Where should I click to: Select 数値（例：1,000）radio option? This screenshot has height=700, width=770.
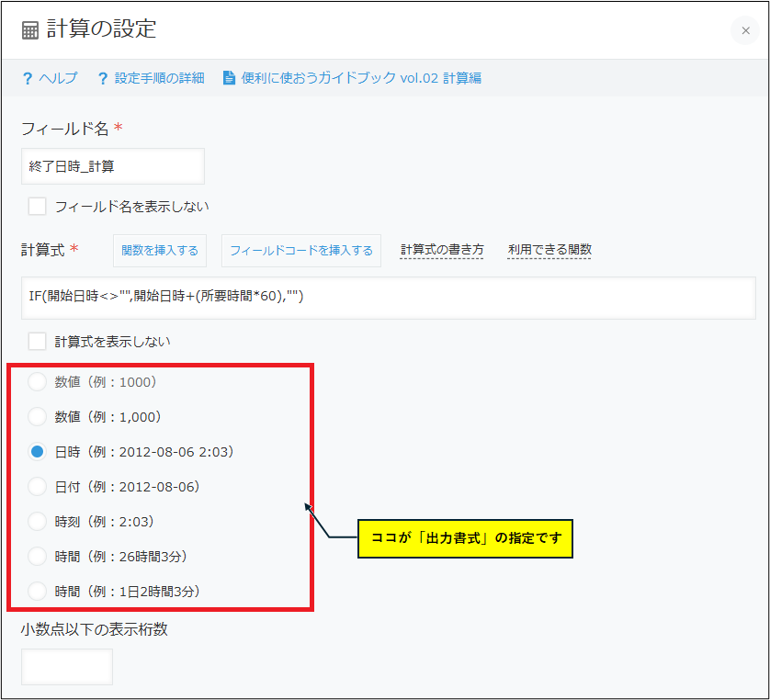(x=37, y=417)
